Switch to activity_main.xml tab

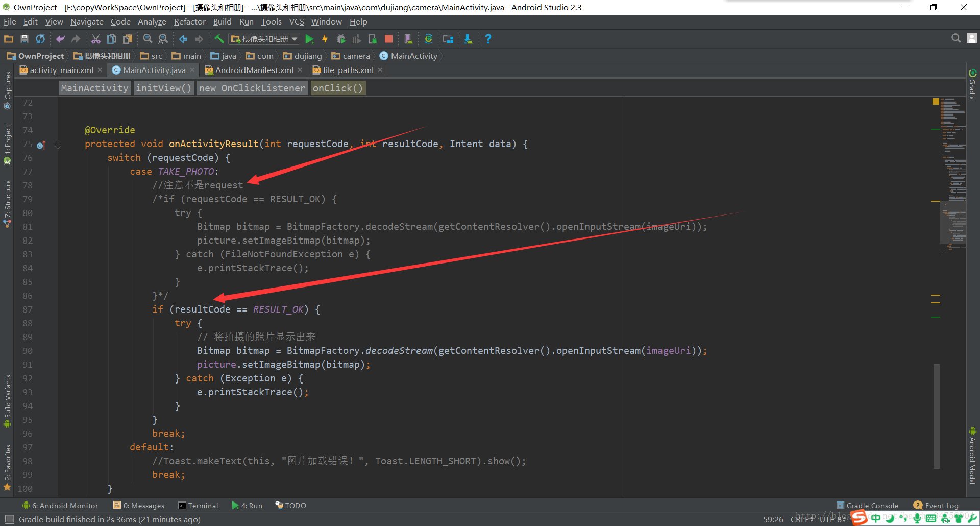pos(61,70)
